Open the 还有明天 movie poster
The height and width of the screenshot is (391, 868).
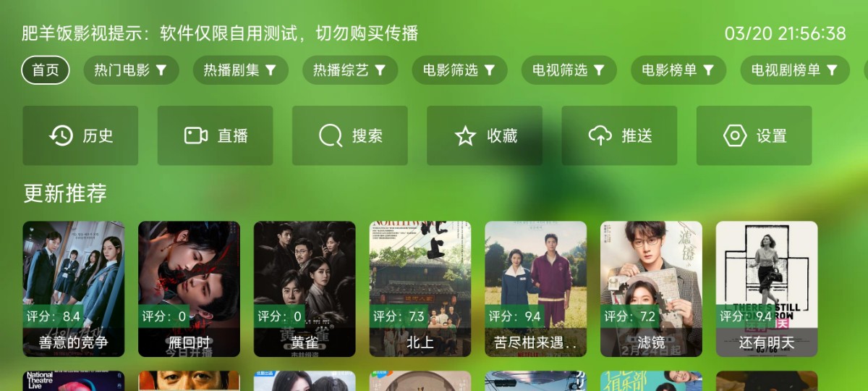click(767, 289)
